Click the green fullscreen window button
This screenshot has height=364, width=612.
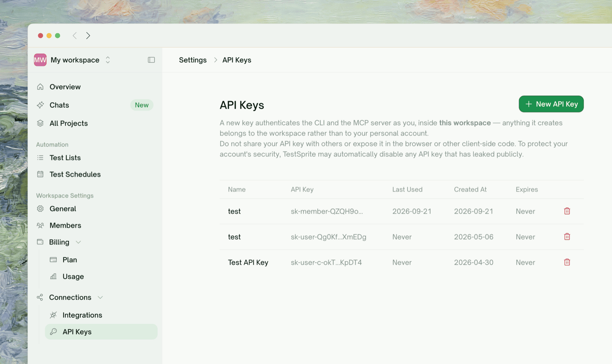click(57, 36)
